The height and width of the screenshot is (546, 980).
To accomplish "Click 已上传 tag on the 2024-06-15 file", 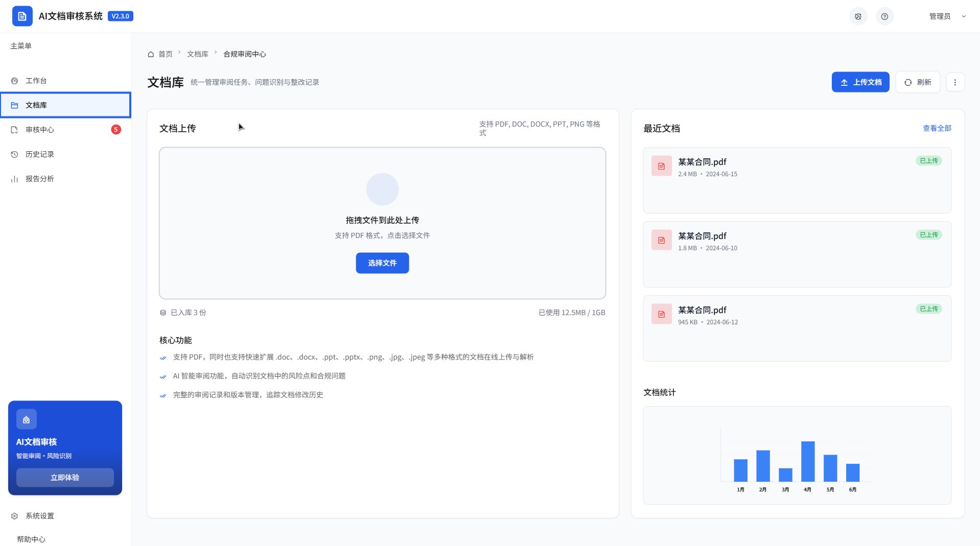I will (929, 161).
